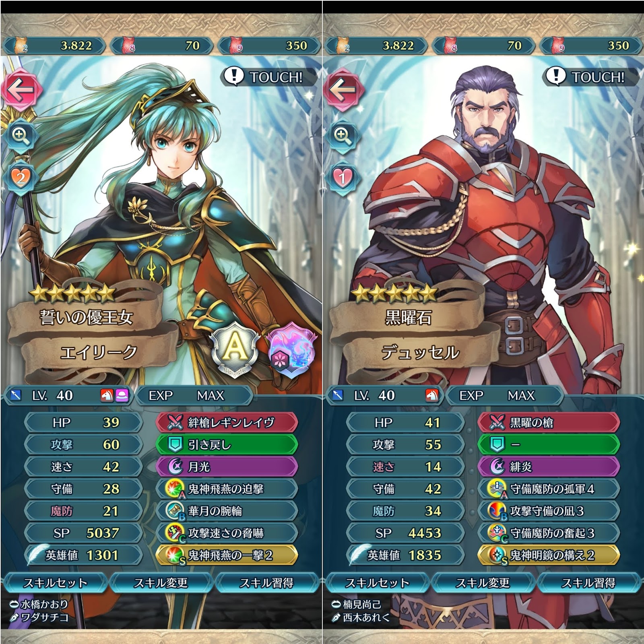Tap the A skill 守備魔防の孤軍4
Image resolution: width=644 pixels, height=644 pixels.
point(549,489)
